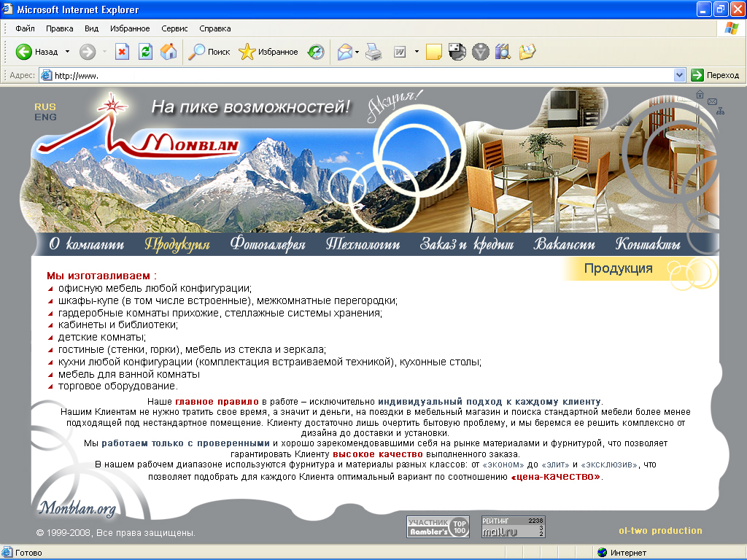
Task: Click the Переход go button
Action: [x=715, y=75]
